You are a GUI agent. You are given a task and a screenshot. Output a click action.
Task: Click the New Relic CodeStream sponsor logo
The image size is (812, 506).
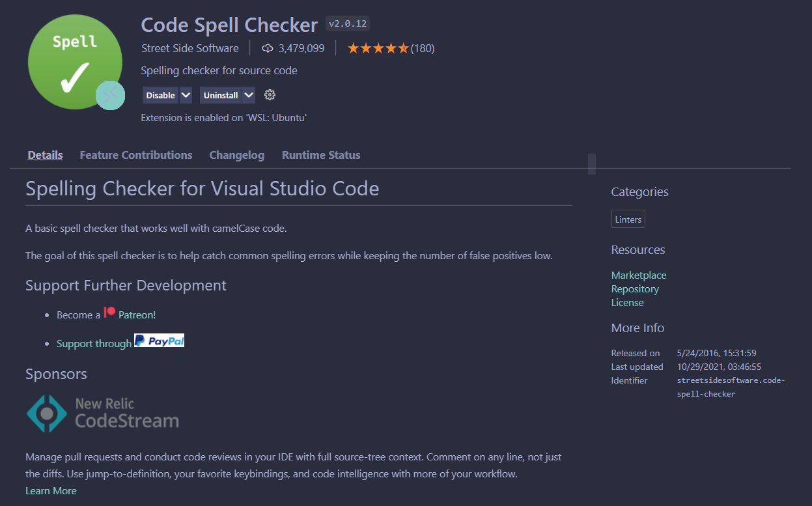point(103,414)
